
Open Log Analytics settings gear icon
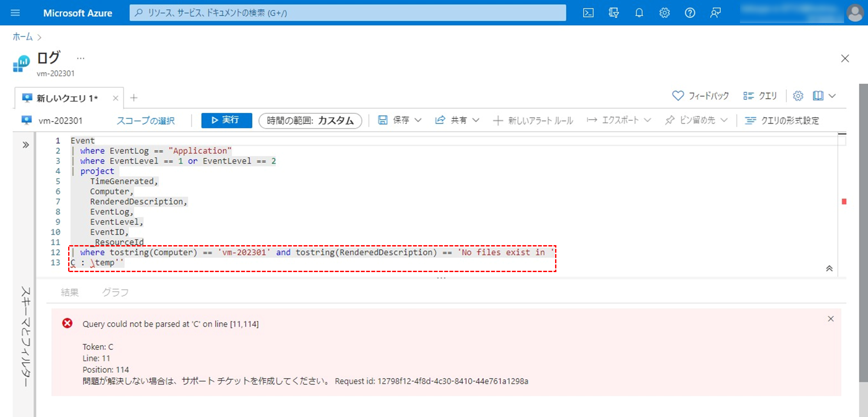coord(798,96)
